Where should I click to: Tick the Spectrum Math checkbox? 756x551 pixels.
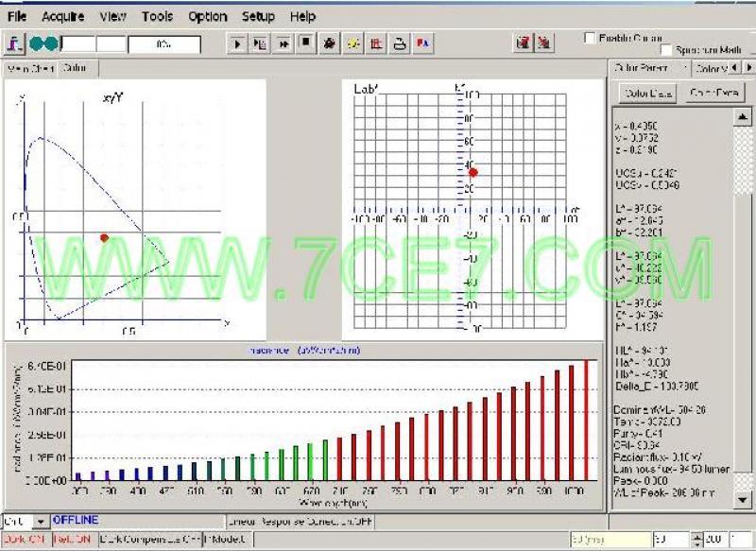(666, 50)
